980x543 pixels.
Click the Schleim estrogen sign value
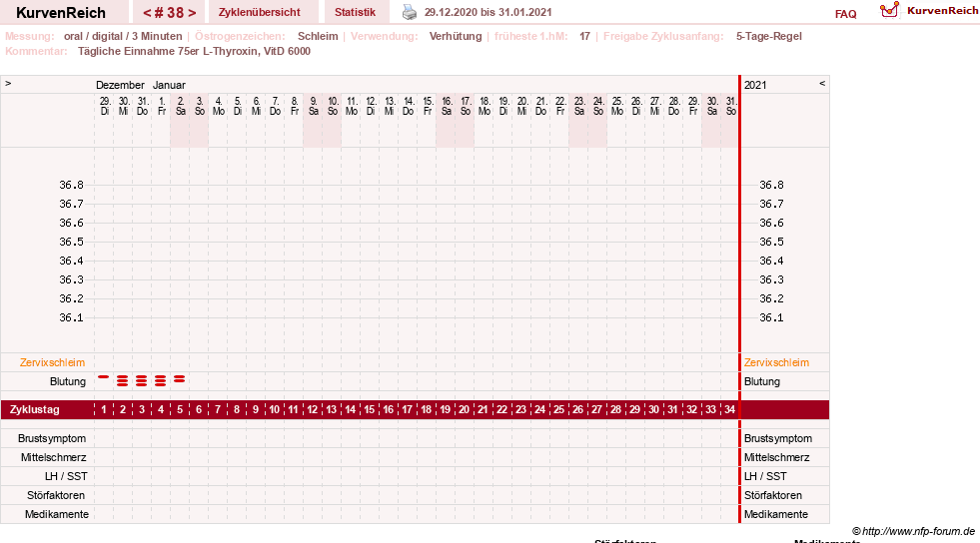(x=318, y=36)
